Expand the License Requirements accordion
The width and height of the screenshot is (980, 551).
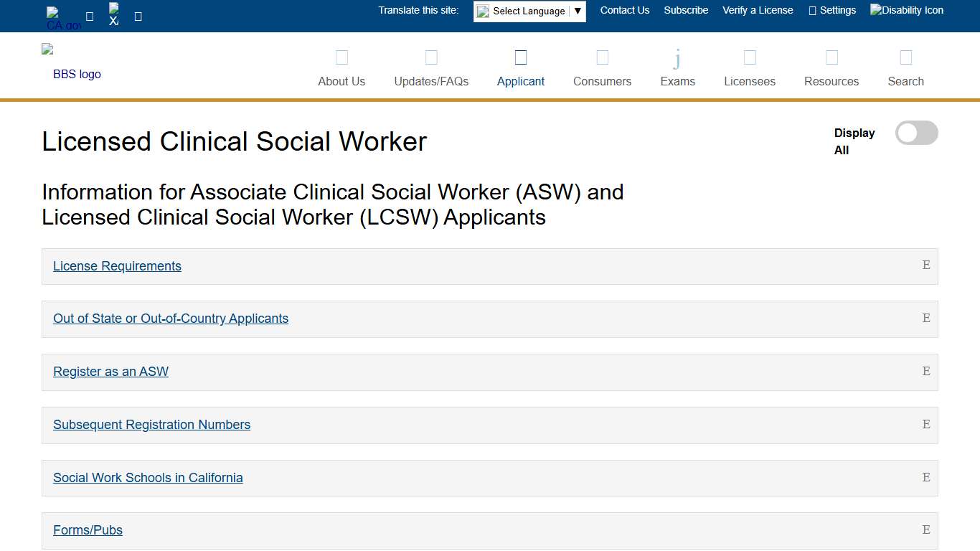click(117, 266)
